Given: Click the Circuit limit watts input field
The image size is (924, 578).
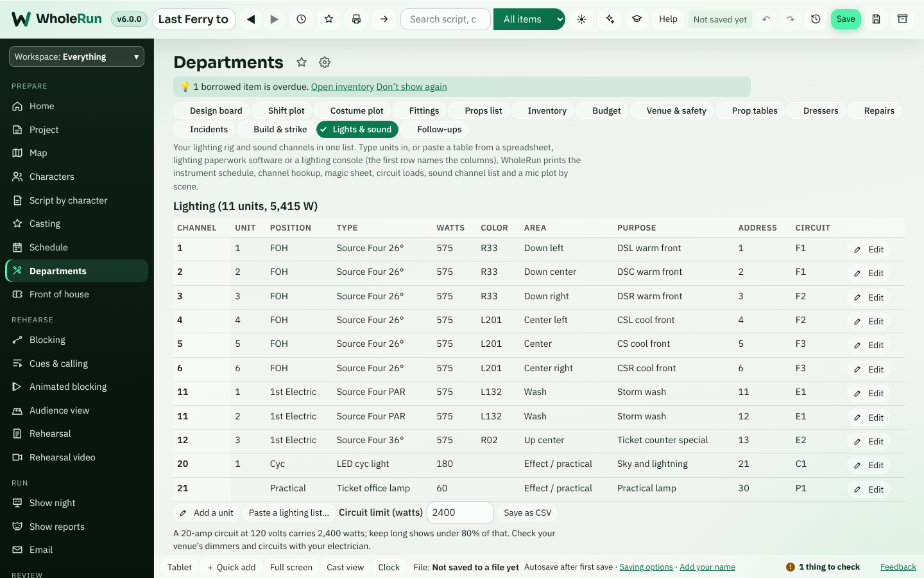Looking at the screenshot, I should click(460, 512).
